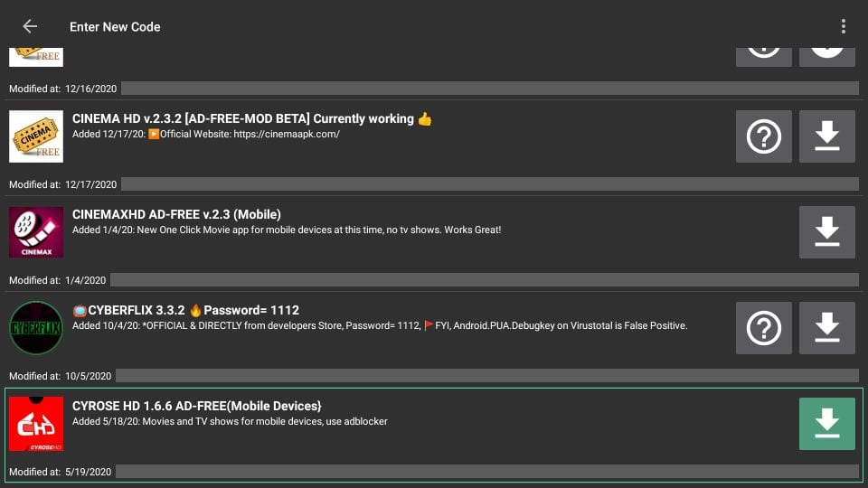868x488 pixels.
Task: Click the red Cyrose HD logo thumbnail
Action: coord(36,423)
